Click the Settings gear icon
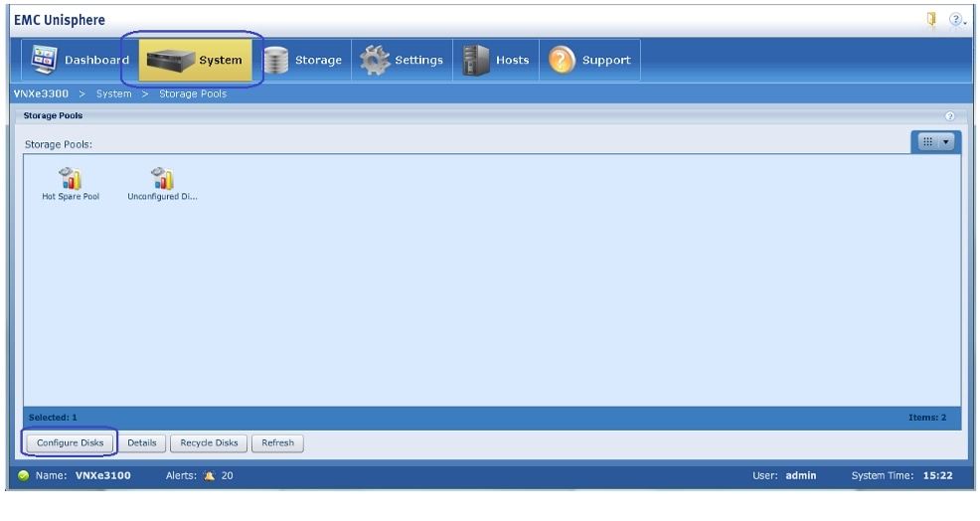Viewport: 980px width, 521px height. tap(375, 60)
